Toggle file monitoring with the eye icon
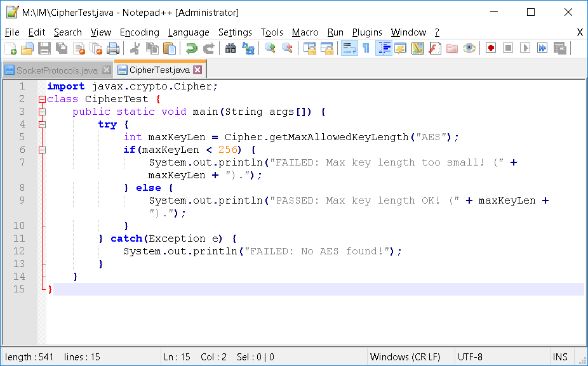 click(x=469, y=48)
